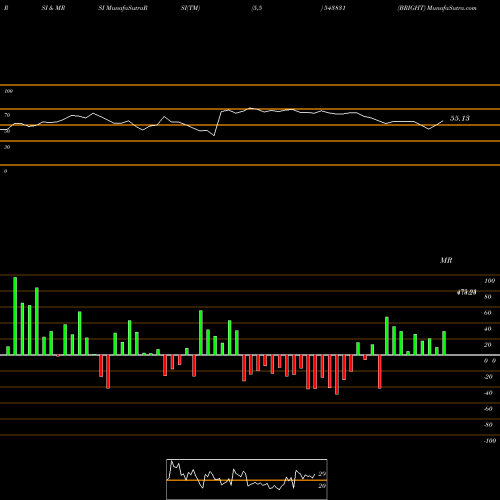Click the ')543831' code in the header

point(333,8)
